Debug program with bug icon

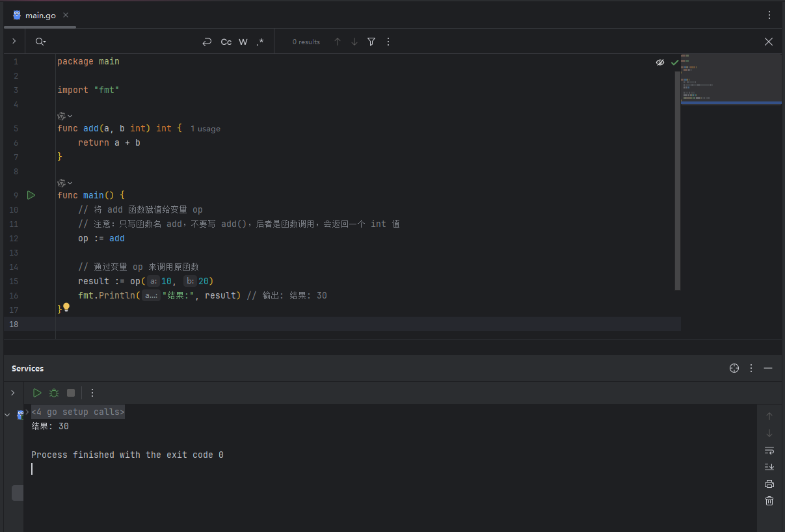point(54,393)
